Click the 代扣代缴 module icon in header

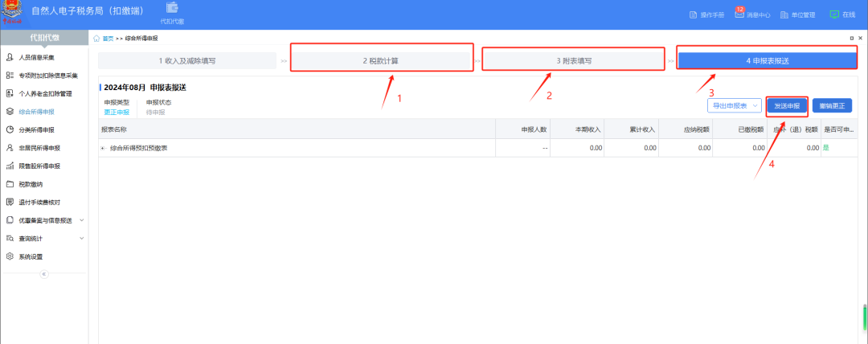(x=171, y=9)
